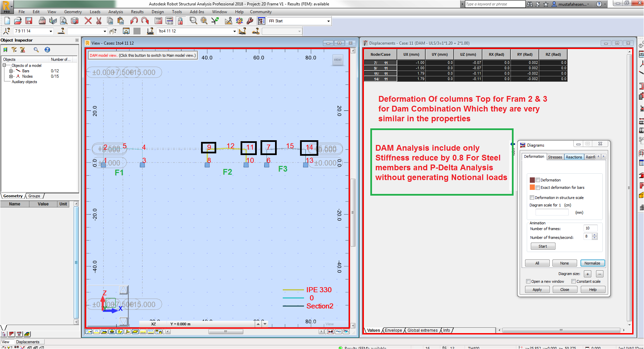Click the Undo arrow icon
644x349 pixels.
tap(134, 21)
